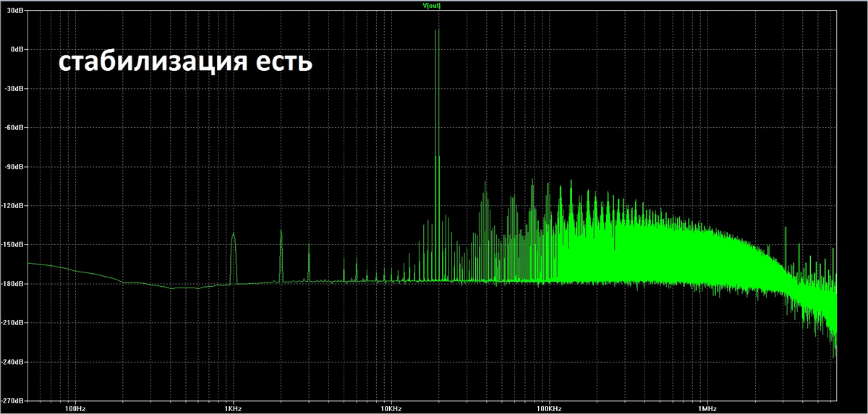This screenshot has width=868, height=414.
Task: Select the -30dB vertical axis label
Action: tap(15, 88)
